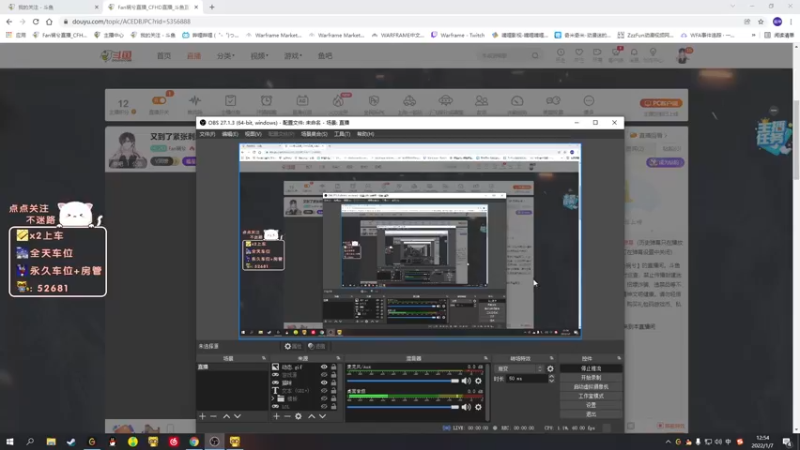Open the Windows Start menu
This screenshot has width=800, height=450.
10,441
